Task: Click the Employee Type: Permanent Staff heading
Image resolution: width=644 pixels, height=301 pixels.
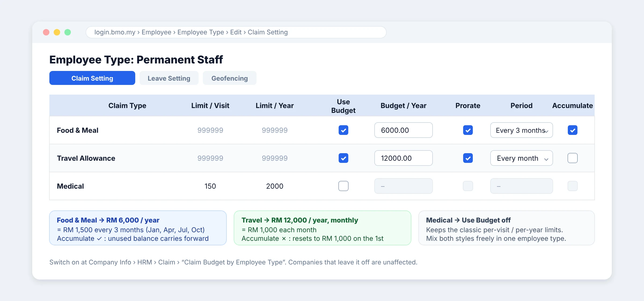Action: point(136,60)
